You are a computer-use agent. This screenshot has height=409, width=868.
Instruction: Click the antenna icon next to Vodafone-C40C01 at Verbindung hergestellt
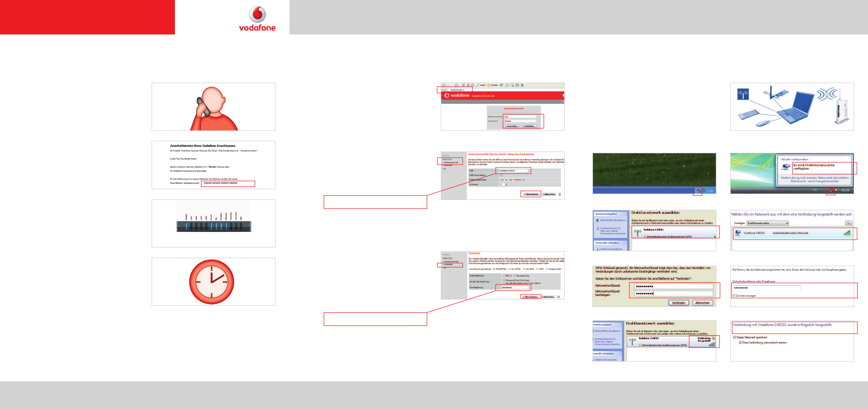coord(632,342)
